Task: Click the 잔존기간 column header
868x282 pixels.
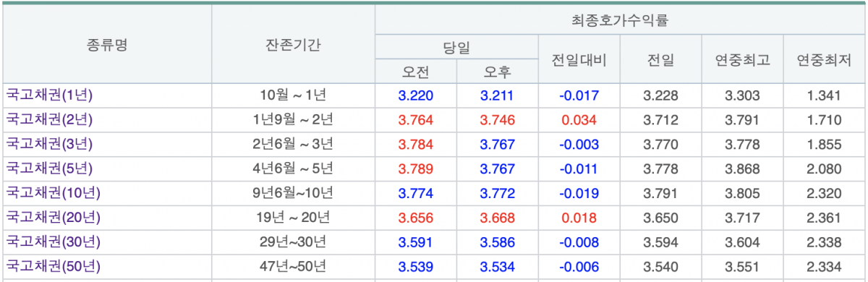Action: click(x=293, y=45)
